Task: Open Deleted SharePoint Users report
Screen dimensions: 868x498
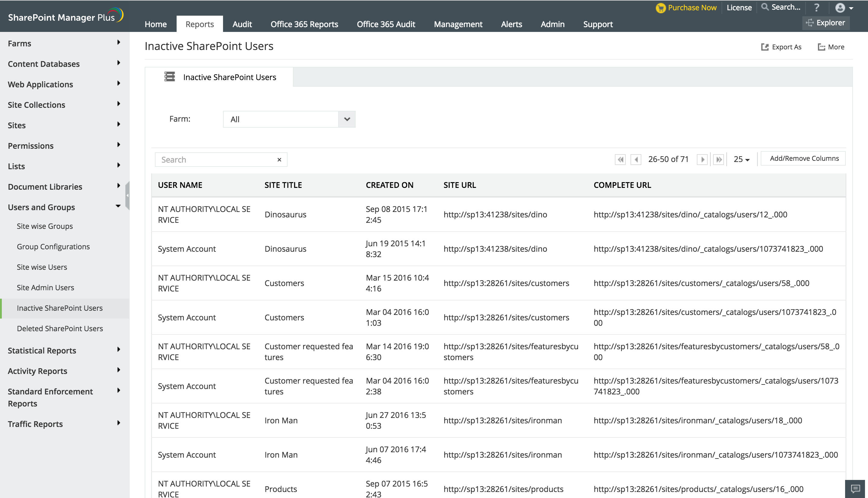Action: (x=60, y=328)
